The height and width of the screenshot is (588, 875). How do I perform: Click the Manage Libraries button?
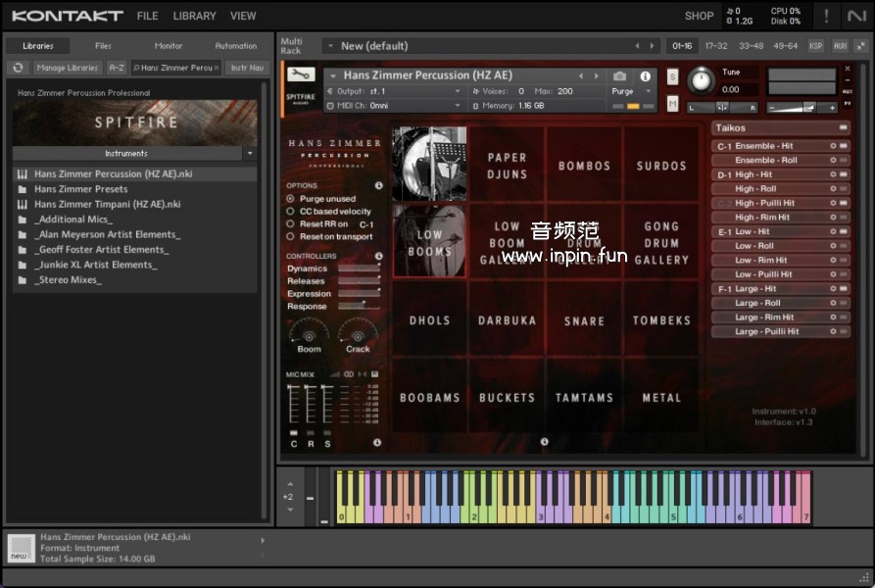pyautogui.click(x=68, y=68)
